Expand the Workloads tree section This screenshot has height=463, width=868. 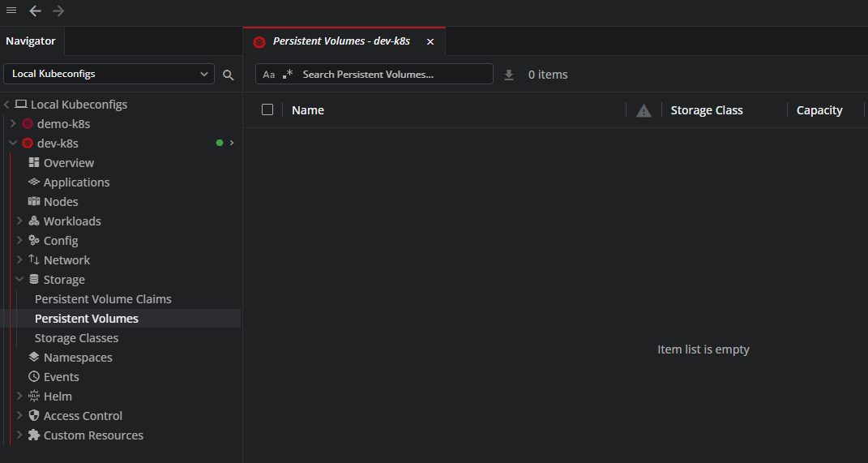tap(20, 221)
